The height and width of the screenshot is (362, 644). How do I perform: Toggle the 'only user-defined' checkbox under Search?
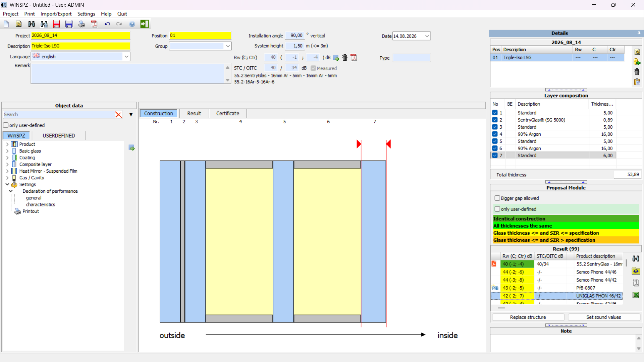pyautogui.click(x=6, y=125)
